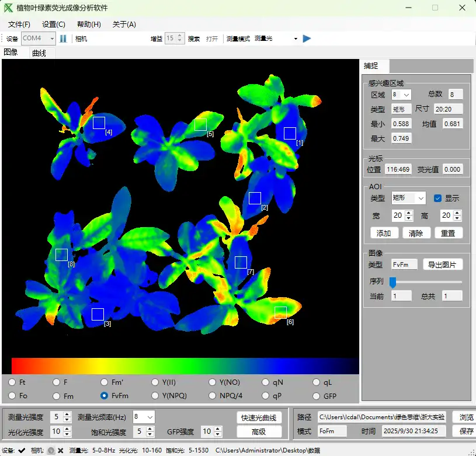Open the 相机 camera panel in toolbar

point(79,39)
